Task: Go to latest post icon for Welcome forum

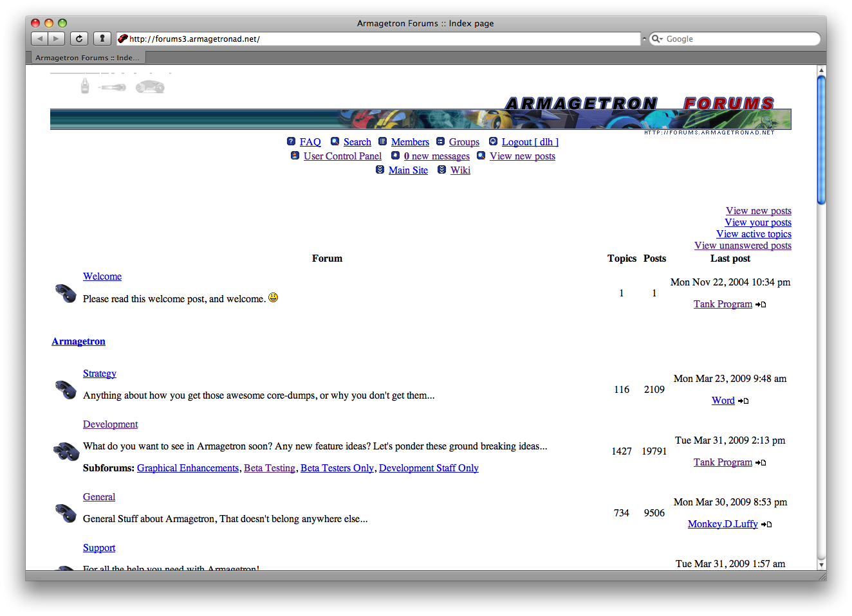Action: [761, 305]
